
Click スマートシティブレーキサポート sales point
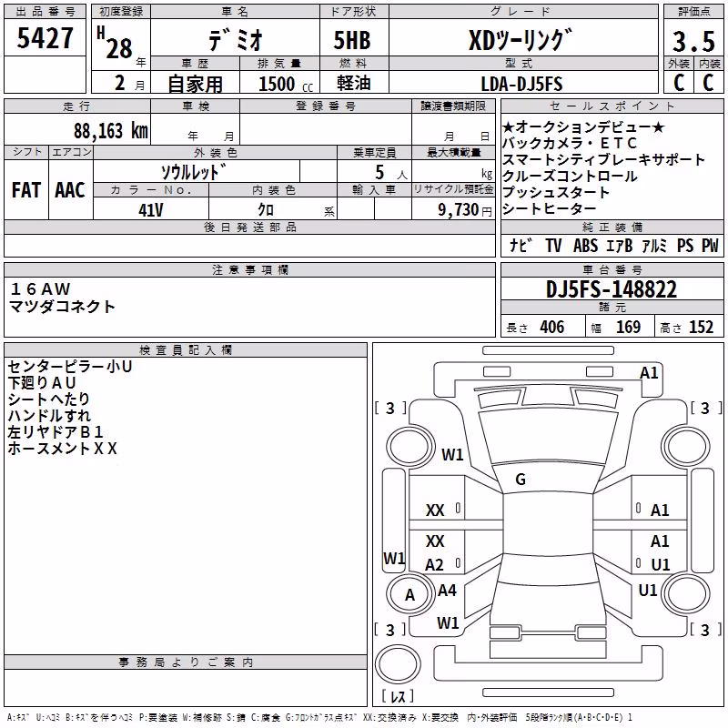(x=603, y=159)
